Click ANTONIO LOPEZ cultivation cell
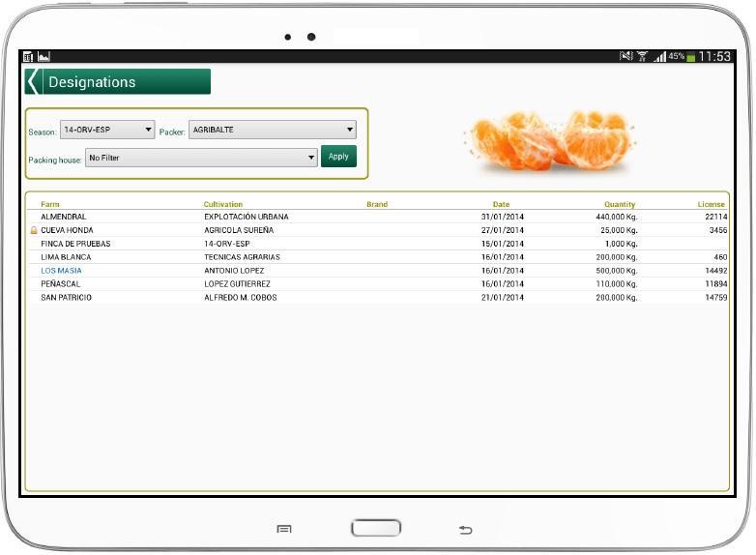This screenshot has width=756, height=555. (x=234, y=271)
